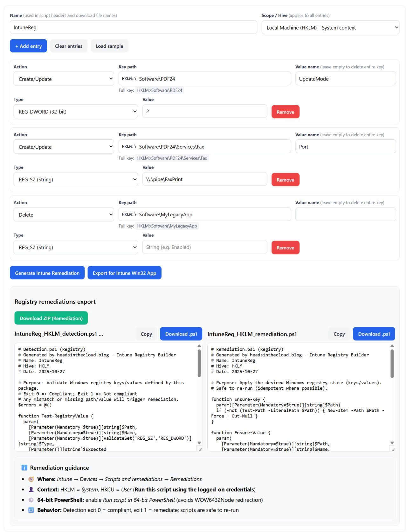
Task: Copy the detection script to clipboard
Action: [146, 334]
